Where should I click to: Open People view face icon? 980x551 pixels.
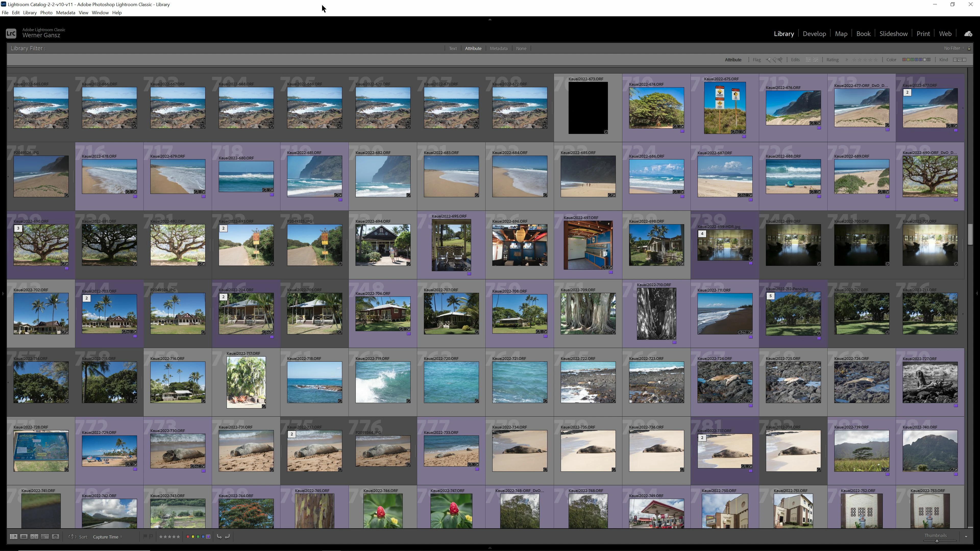click(x=56, y=536)
